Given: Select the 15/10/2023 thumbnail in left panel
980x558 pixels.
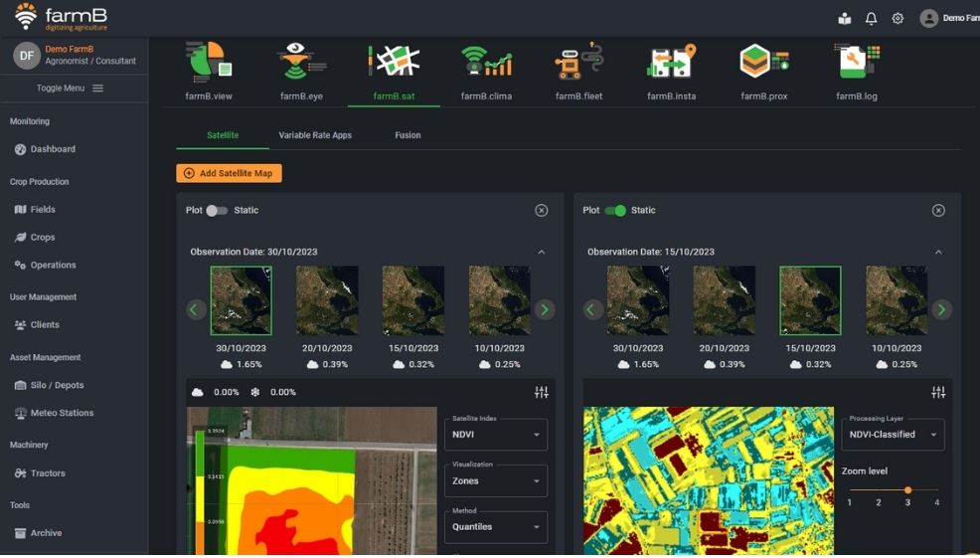Looking at the screenshot, I should pyautogui.click(x=413, y=300).
